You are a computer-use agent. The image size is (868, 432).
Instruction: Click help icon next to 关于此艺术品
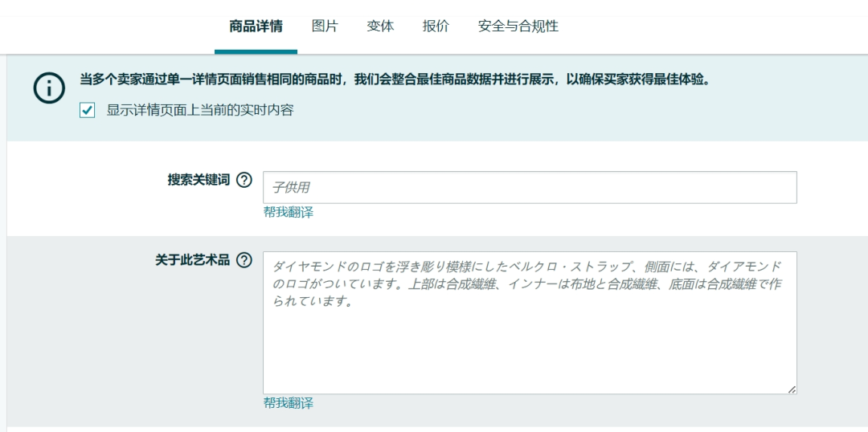coord(244,260)
